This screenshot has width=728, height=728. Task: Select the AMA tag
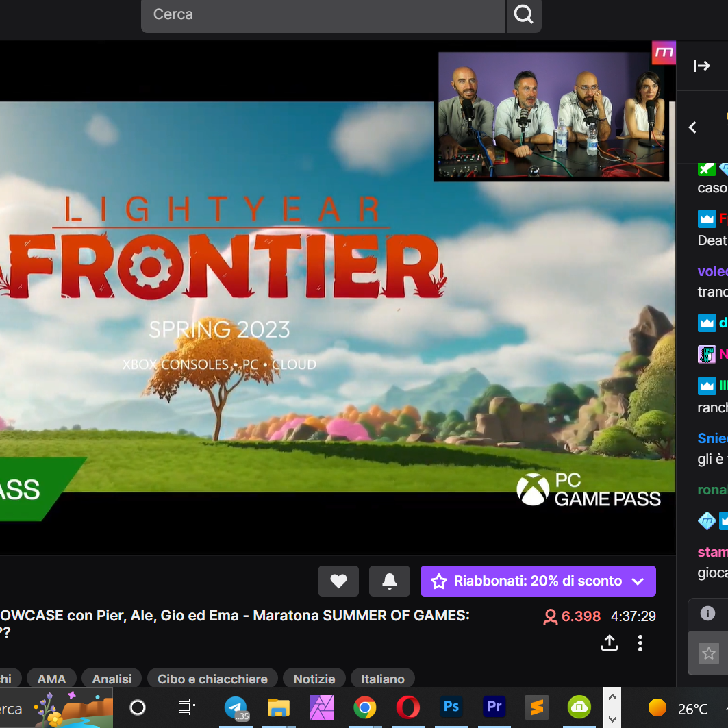coord(51,679)
